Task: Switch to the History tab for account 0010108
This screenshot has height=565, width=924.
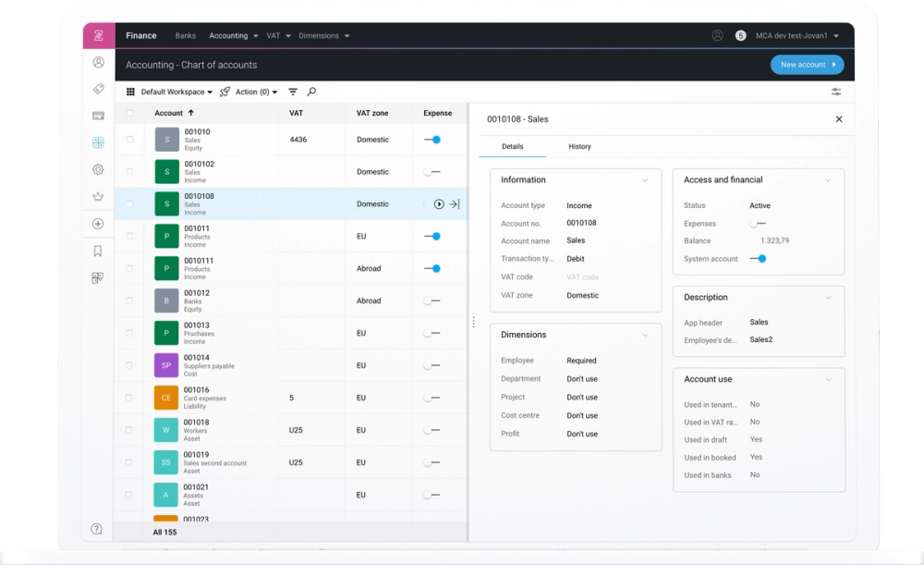Action: point(579,146)
